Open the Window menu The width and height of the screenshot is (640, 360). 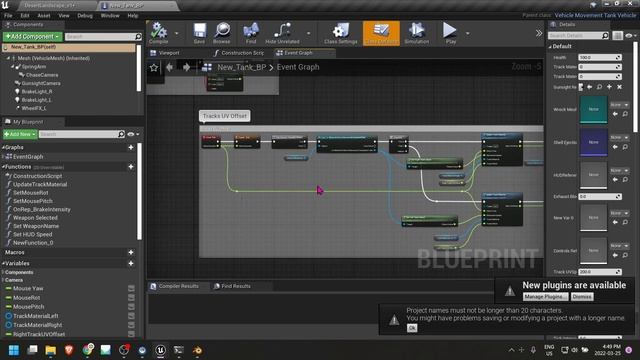(x=110, y=16)
